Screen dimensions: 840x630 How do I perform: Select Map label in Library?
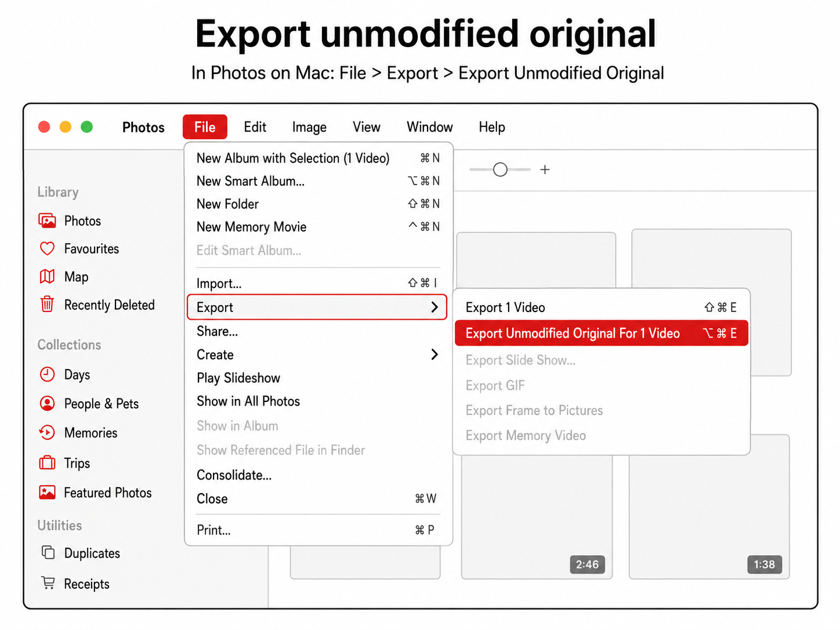(x=77, y=277)
